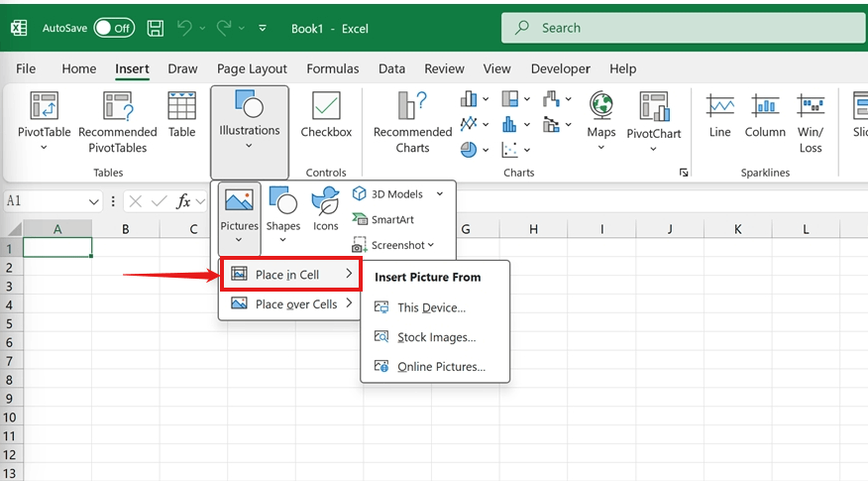This screenshot has width=868, height=481.
Task: Switch to the Draw tab
Action: pos(182,68)
